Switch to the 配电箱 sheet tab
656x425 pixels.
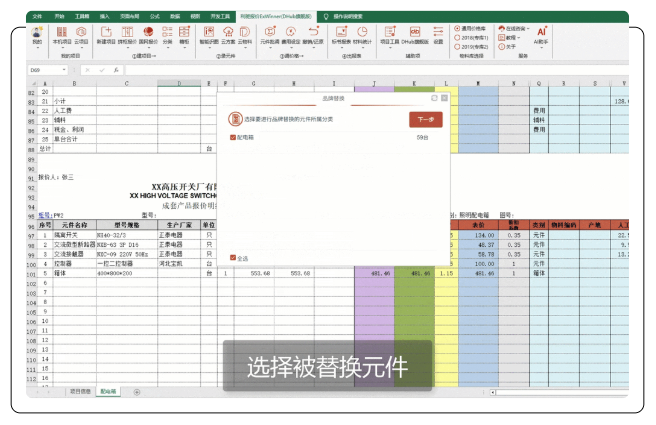pyautogui.click(x=108, y=392)
